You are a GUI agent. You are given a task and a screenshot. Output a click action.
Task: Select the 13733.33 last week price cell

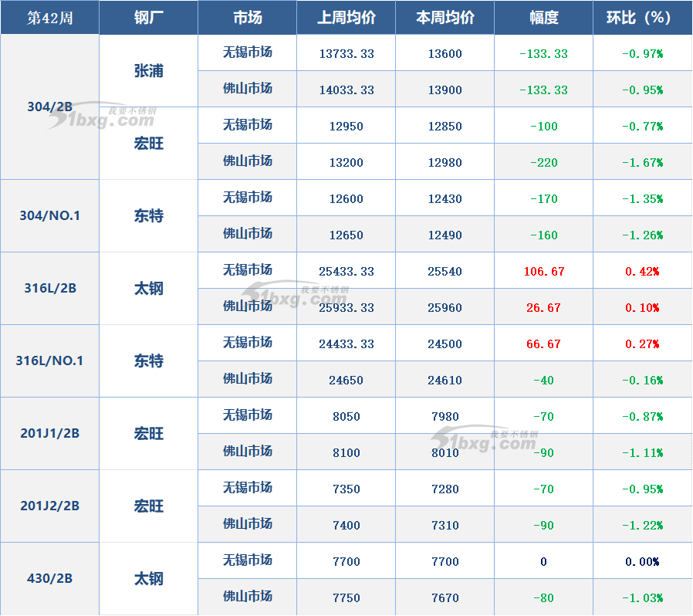346,54
